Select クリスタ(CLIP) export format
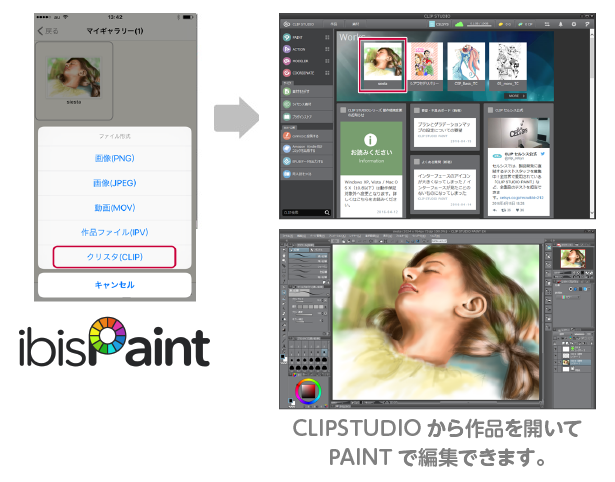 pos(114,257)
